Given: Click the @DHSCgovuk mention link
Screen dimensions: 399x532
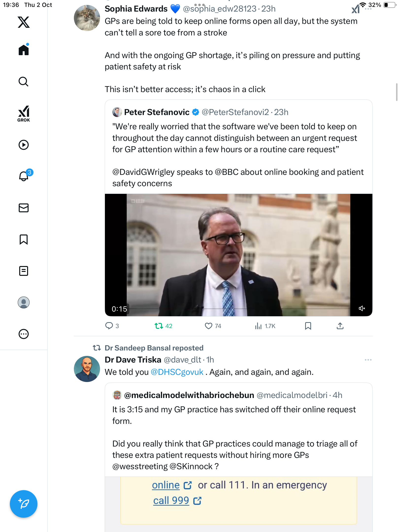Looking at the screenshot, I should (x=177, y=372).
